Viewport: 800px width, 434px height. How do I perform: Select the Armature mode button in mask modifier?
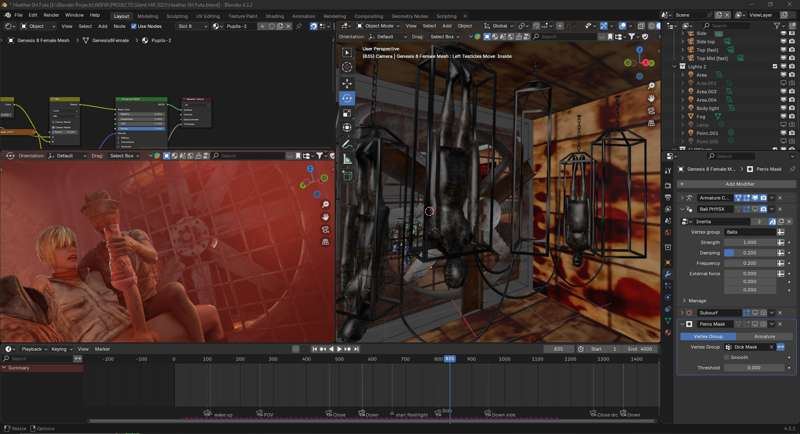coord(764,336)
